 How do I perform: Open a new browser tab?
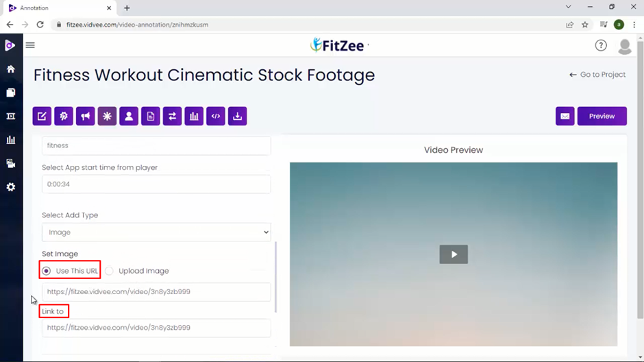coord(127,8)
